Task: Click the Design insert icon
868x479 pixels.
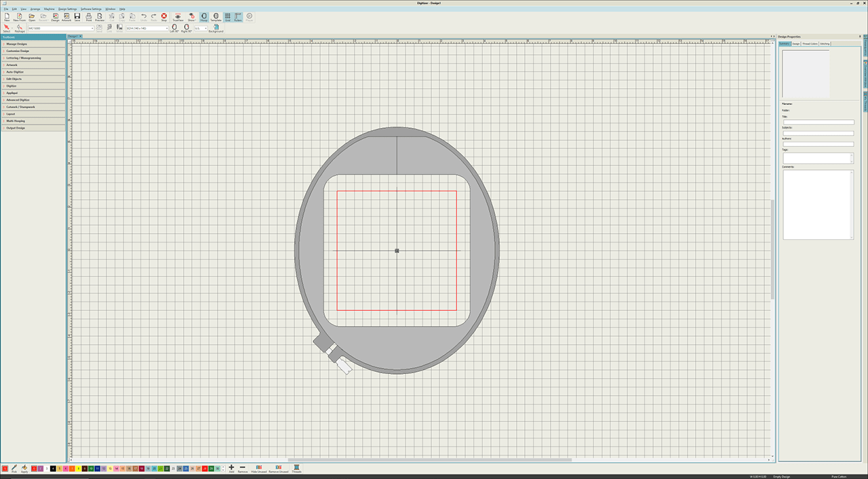Action: 56,17
